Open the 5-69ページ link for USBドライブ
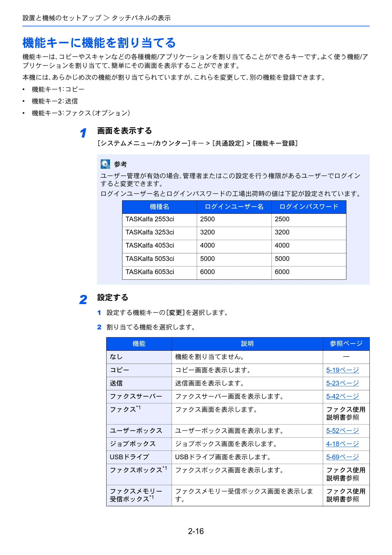 coord(342,457)
